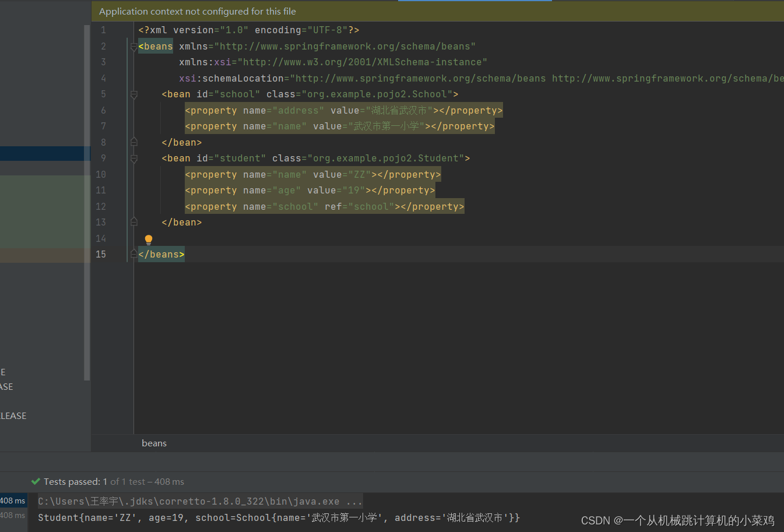Select the RELEASE item in the left panel

click(13, 415)
